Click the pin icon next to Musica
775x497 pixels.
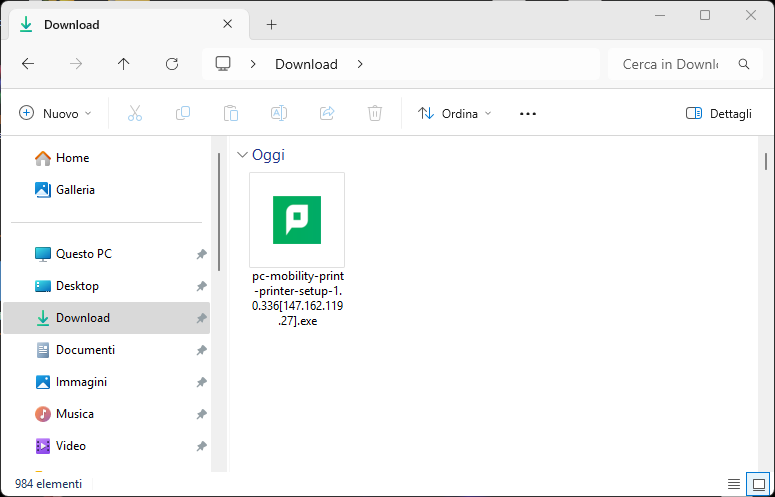(201, 414)
